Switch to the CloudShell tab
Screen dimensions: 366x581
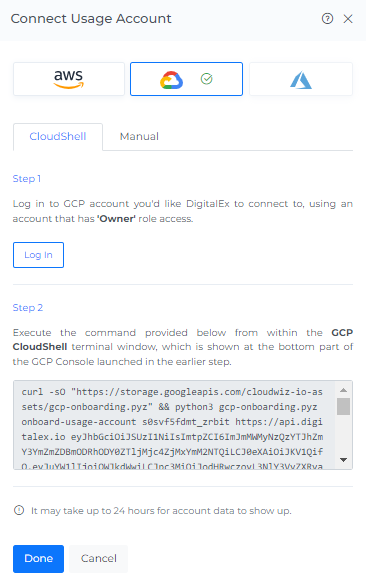(x=58, y=136)
